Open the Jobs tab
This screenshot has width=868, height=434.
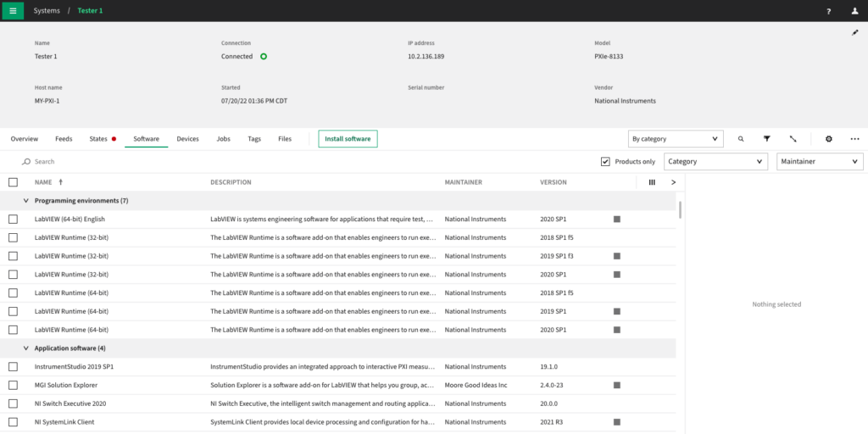224,139
